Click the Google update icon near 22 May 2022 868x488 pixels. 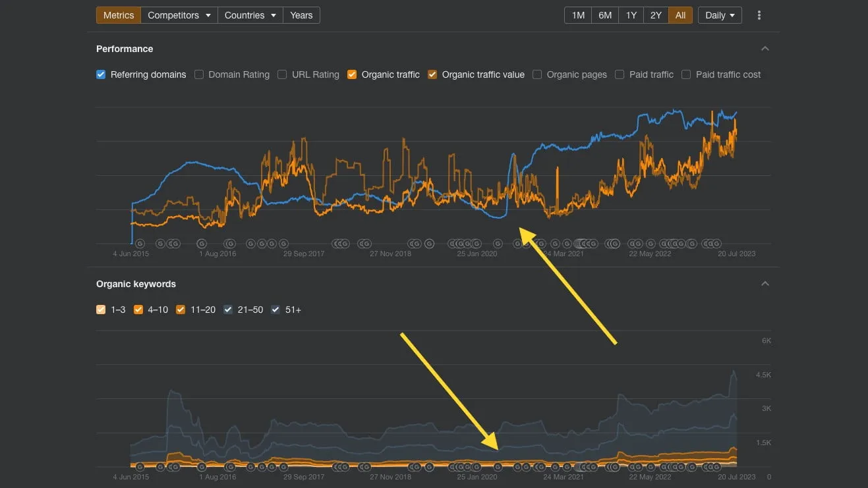[649, 244]
